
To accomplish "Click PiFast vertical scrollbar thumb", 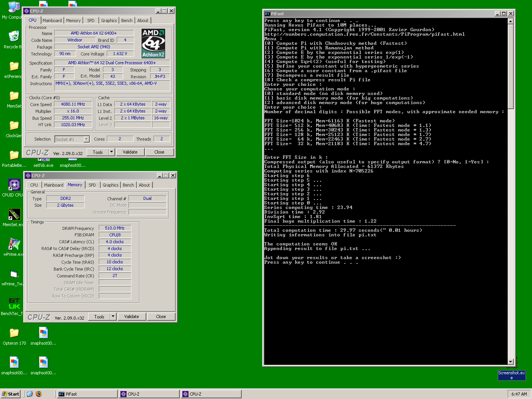I will pos(511,66).
